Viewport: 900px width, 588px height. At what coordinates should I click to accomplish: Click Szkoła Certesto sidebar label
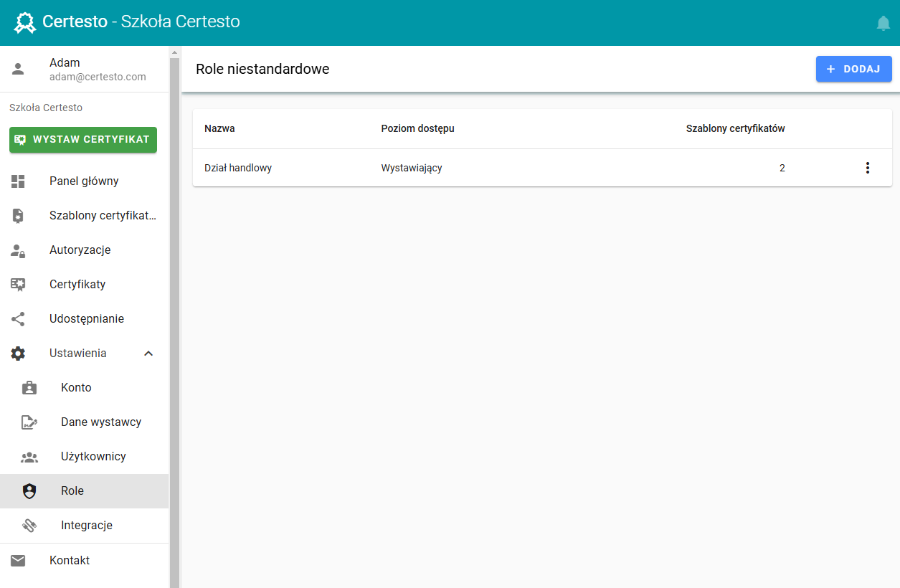(46, 108)
